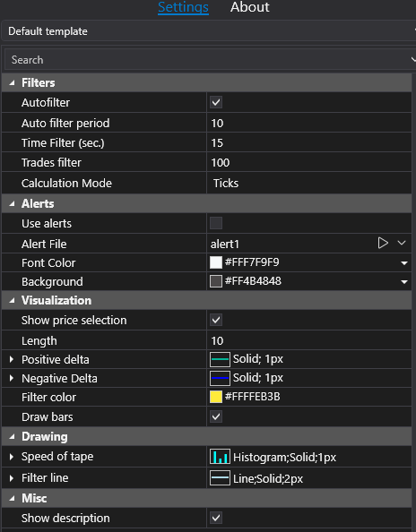
Task: Toggle Show price selection checkbox
Action: point(216,320)
